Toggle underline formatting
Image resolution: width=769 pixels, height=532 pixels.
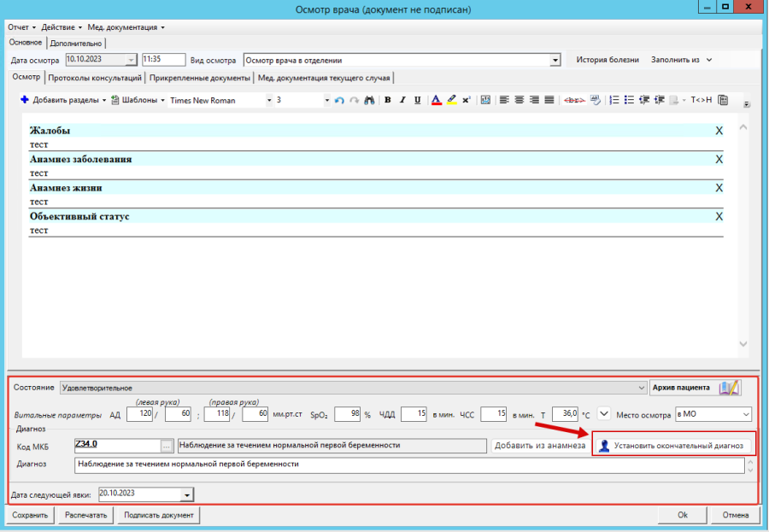pyautogui.click(x=417, y=100)
